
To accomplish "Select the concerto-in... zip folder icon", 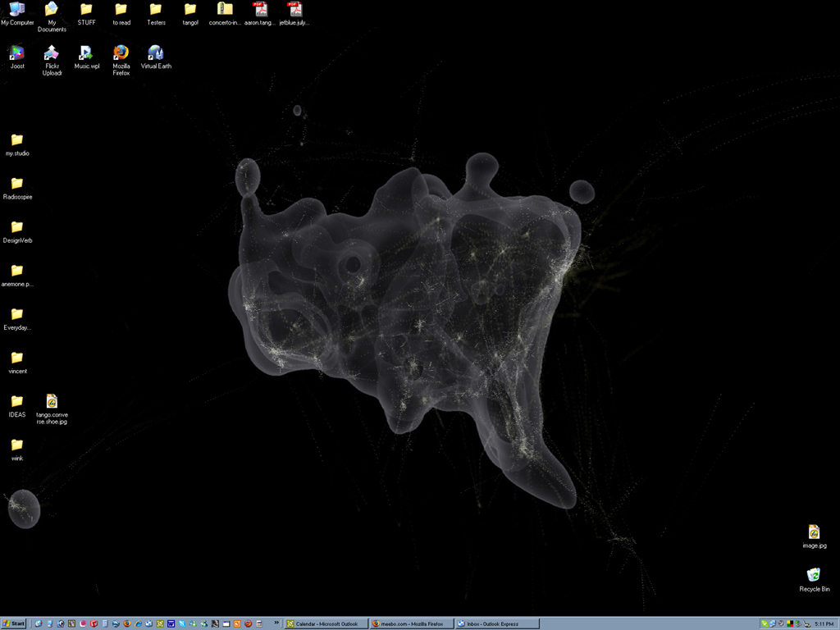I will coord(225,14).
